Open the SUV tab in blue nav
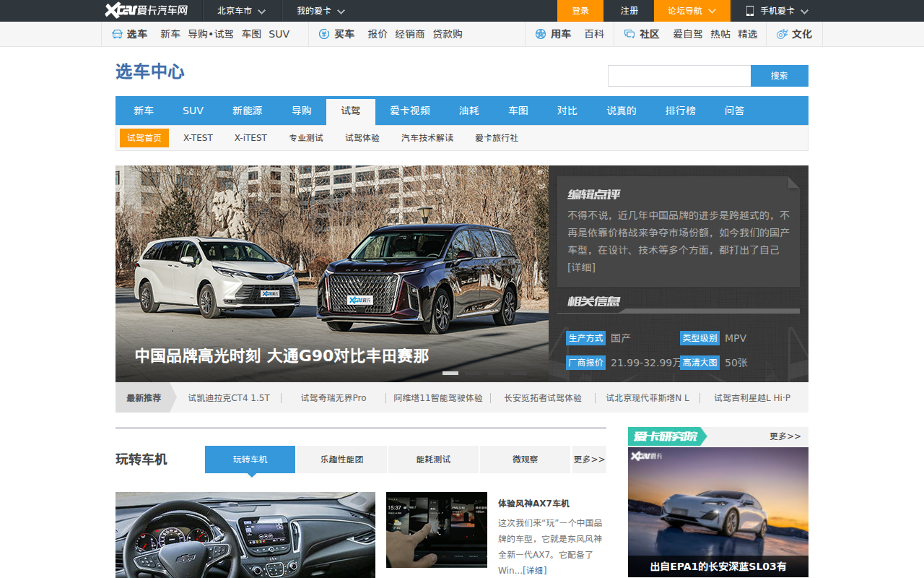Viewport: 924px width, 578px height. coord(193,111)
